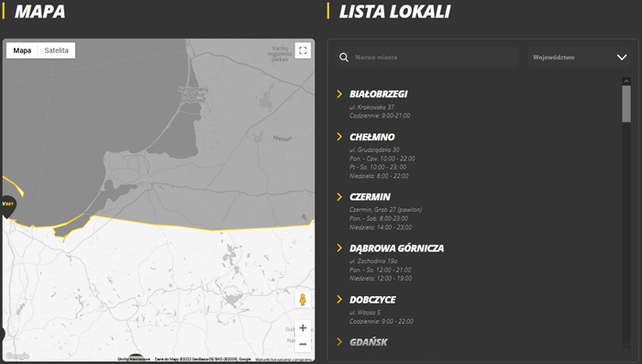Click hours 'Pon. - So. 12:00 - 21:00'

(380, 270)
